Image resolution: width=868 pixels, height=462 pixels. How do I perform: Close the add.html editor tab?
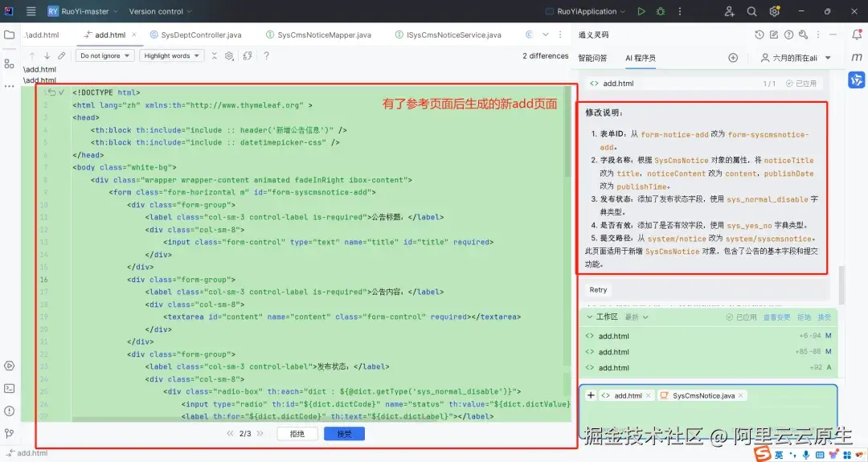click(134, 35)
